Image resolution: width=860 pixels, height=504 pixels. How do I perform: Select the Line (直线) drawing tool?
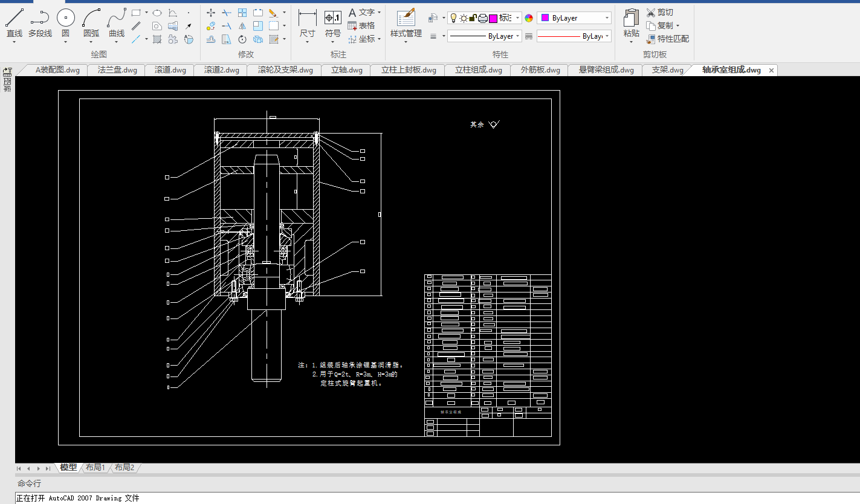[x=15, y=23]
